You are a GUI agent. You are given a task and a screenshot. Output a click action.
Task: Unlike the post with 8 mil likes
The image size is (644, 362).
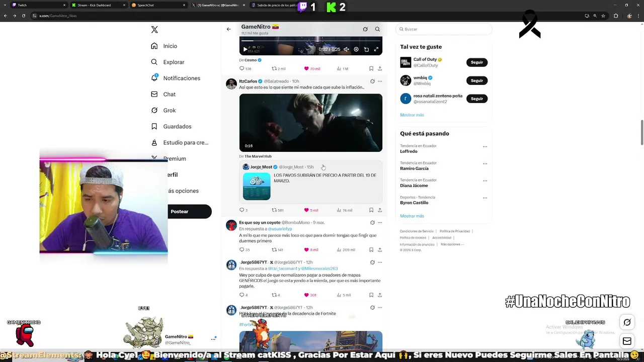point(311,249)
